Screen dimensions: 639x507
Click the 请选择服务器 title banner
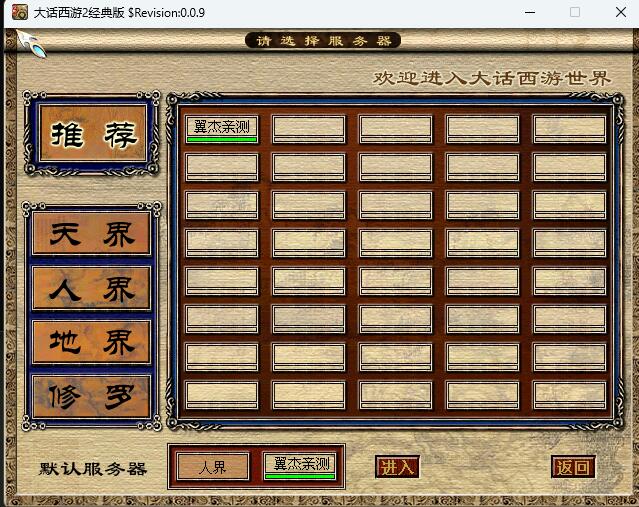[323, 40]
